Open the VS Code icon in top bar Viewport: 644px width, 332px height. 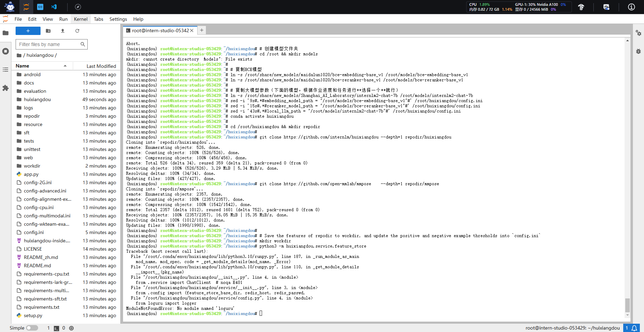pyautogui.click(x=54, y=7)
